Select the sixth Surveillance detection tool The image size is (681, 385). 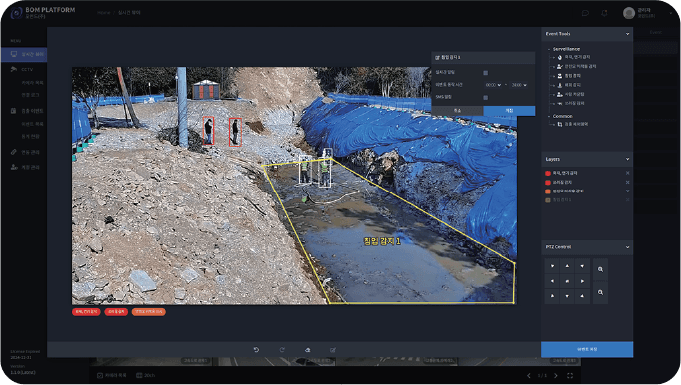coord(570,103)
